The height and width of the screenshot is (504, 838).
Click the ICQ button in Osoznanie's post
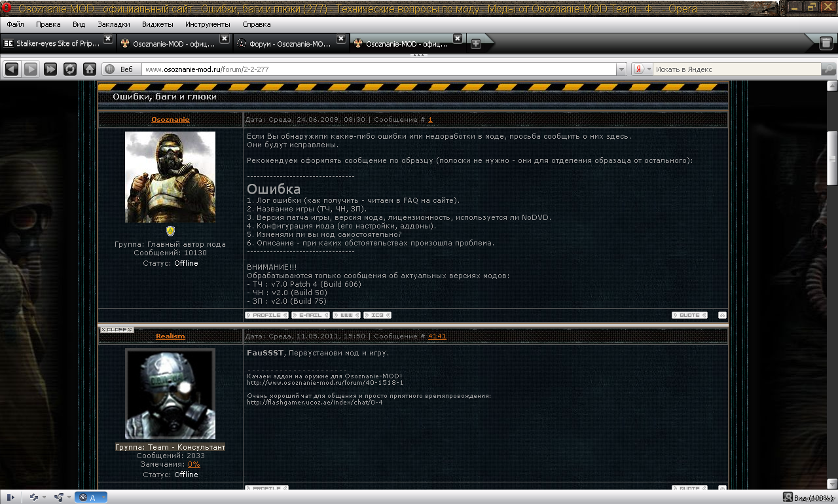[377, 315]
